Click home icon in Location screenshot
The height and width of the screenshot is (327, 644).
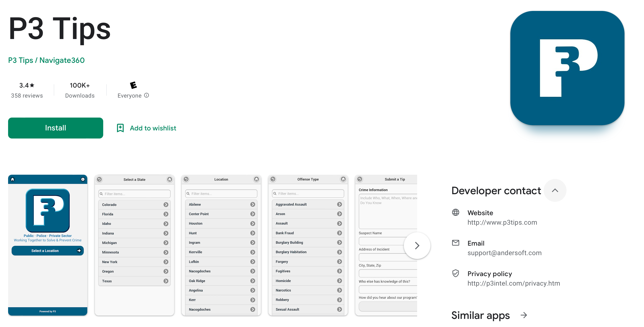click(256, 179)
